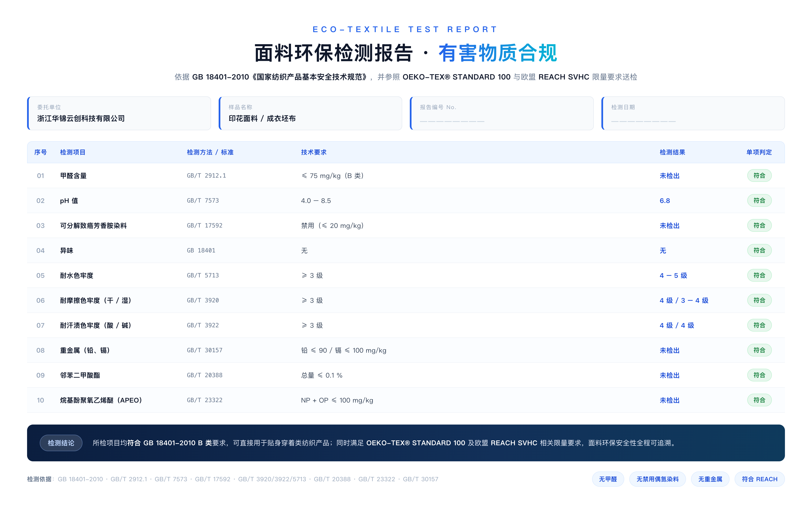Select 可分解致癌芳香胺染料 test item
The height and width of the screenshot is (507, 812).
(93, 226)
